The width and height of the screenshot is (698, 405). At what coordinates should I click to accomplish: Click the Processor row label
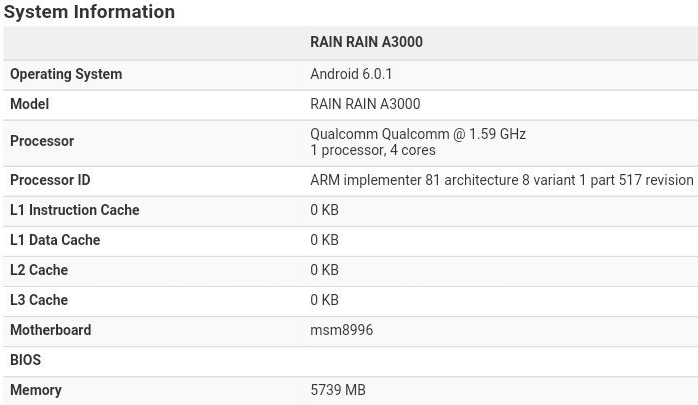(x=42, y=141)
